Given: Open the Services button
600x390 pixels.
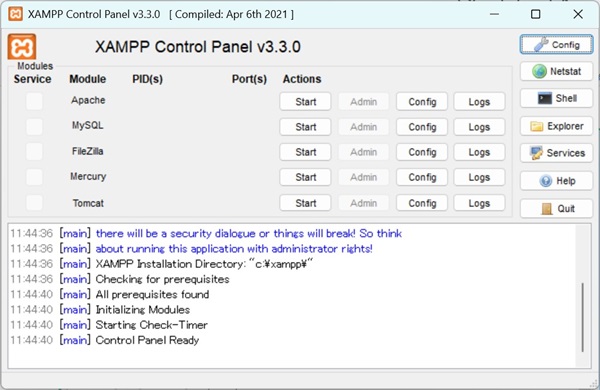Looking at the screenshot, I should pos(556,153).
